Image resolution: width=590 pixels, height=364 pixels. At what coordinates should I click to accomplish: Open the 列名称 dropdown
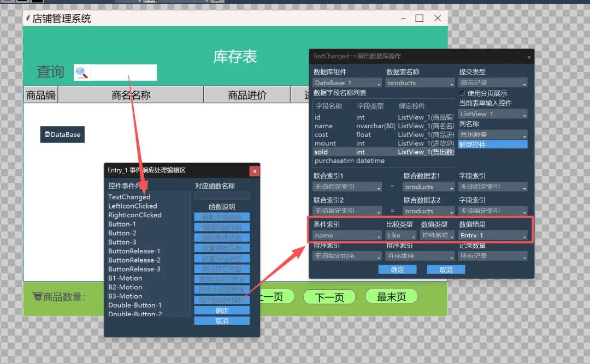pos(493,134)
